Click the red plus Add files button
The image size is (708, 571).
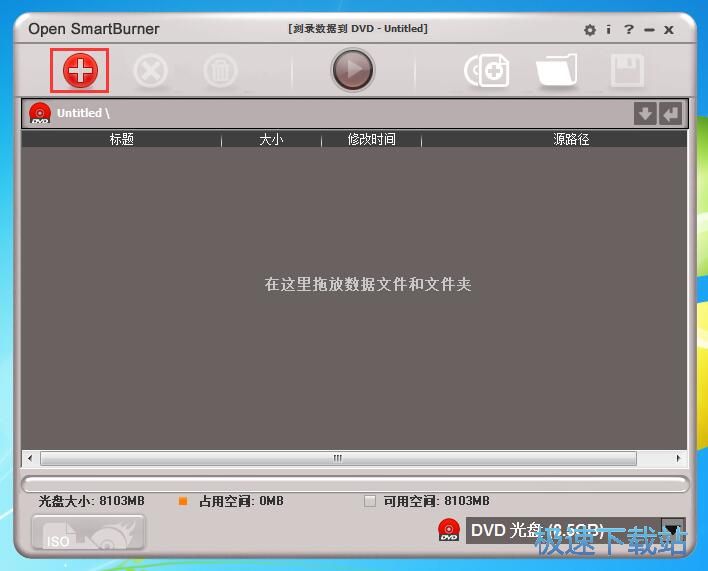[80, 70]
